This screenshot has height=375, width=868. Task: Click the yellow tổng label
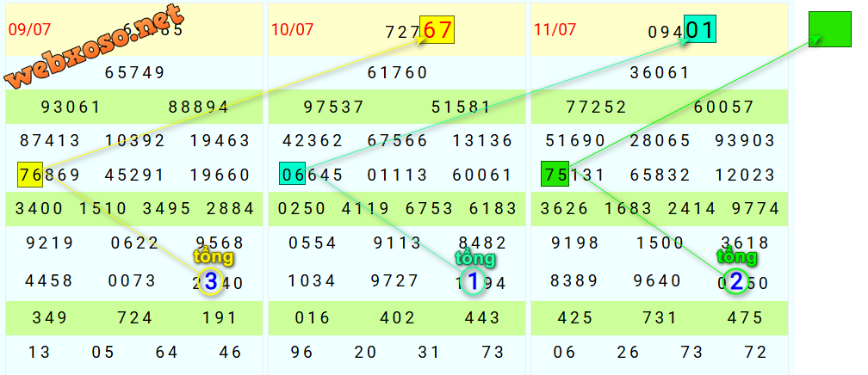[214, 256]
